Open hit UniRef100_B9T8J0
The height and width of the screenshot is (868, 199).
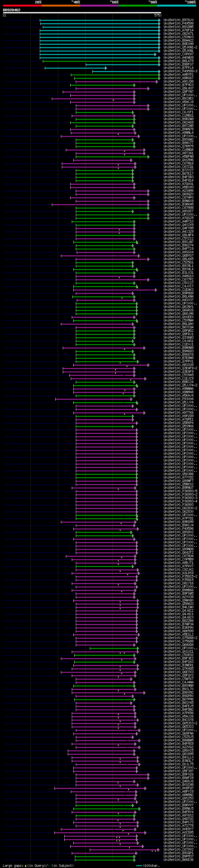coord(179,20)
